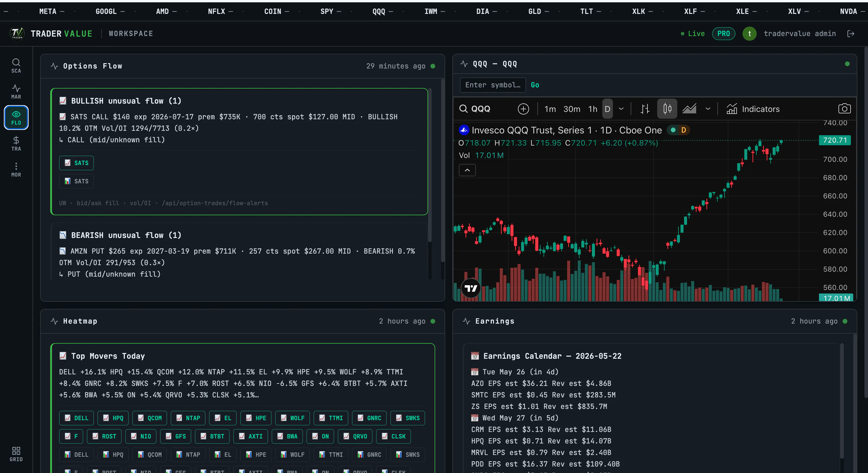Select the Bars chart style icon

point(645,109)
